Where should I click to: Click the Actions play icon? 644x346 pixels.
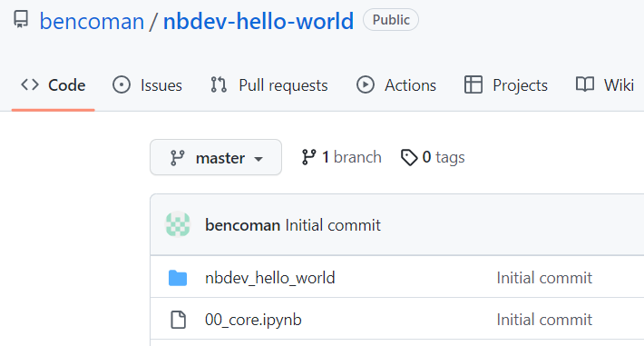366,84
